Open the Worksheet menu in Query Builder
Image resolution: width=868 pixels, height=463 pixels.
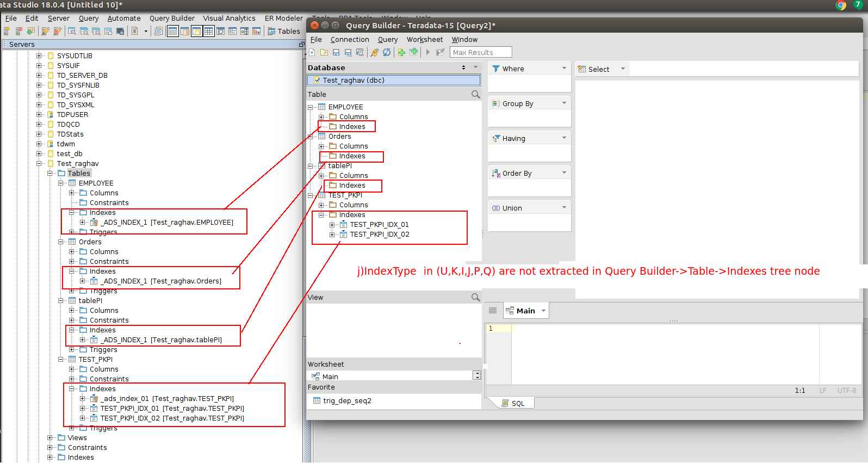click(x=425, y=39)
